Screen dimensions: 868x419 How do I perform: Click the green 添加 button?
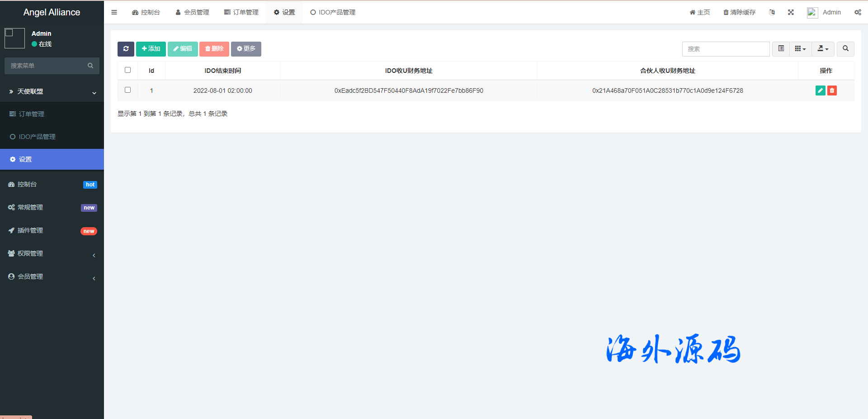[x=151, y=49]
